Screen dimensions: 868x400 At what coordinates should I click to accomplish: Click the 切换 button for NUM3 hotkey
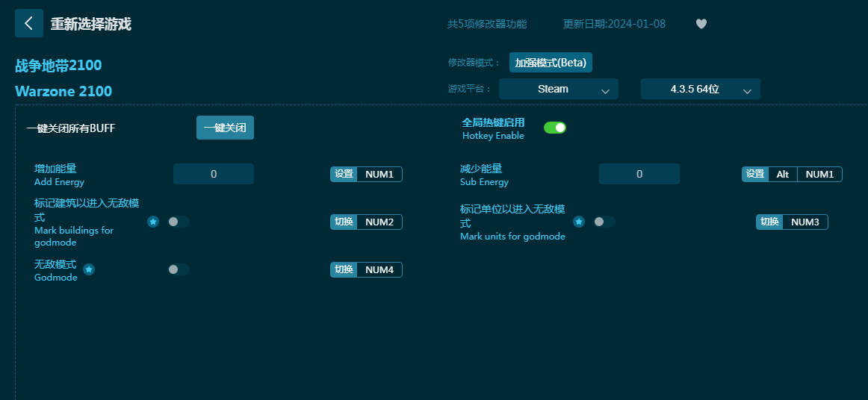click(x=769, y=222)
